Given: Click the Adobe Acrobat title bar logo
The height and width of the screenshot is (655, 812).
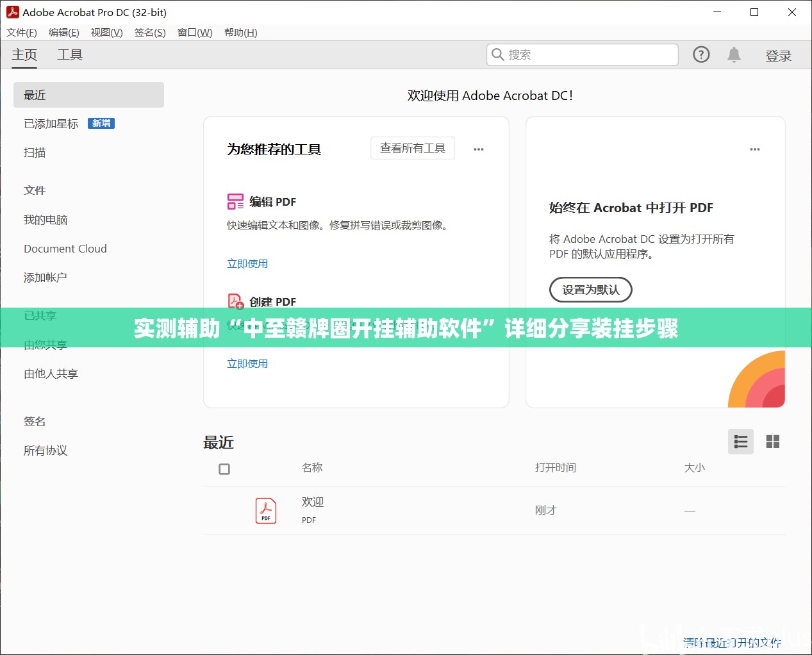Looking at the screenshot, I should coord(13,12).
